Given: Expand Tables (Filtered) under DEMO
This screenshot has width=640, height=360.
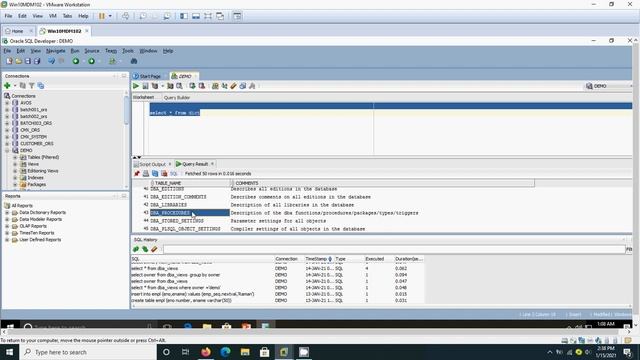Looking at the screenshot, I should point(15,157).
